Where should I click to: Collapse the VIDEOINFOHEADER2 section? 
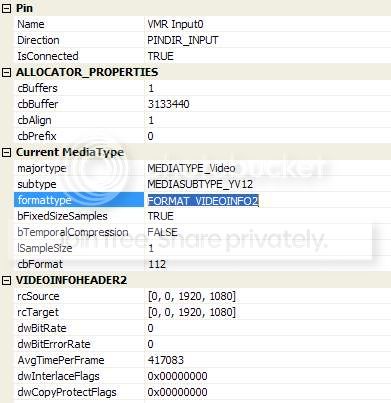[x=6, y=281]
